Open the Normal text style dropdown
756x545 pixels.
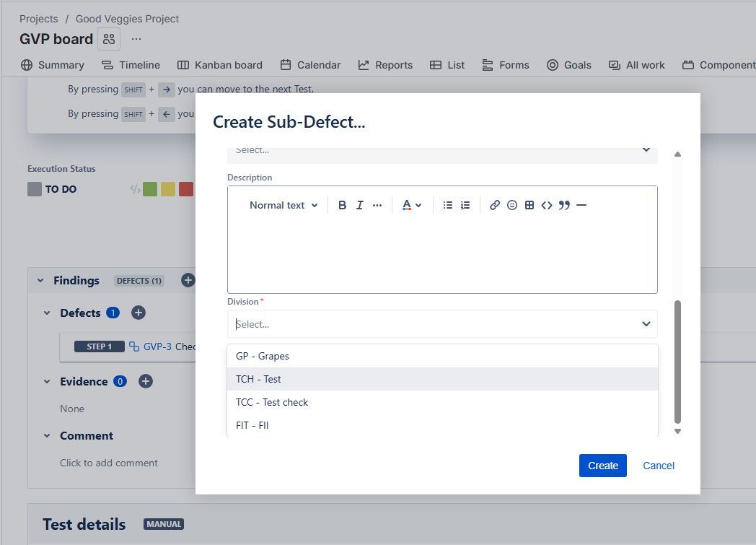tap(283, 205)
